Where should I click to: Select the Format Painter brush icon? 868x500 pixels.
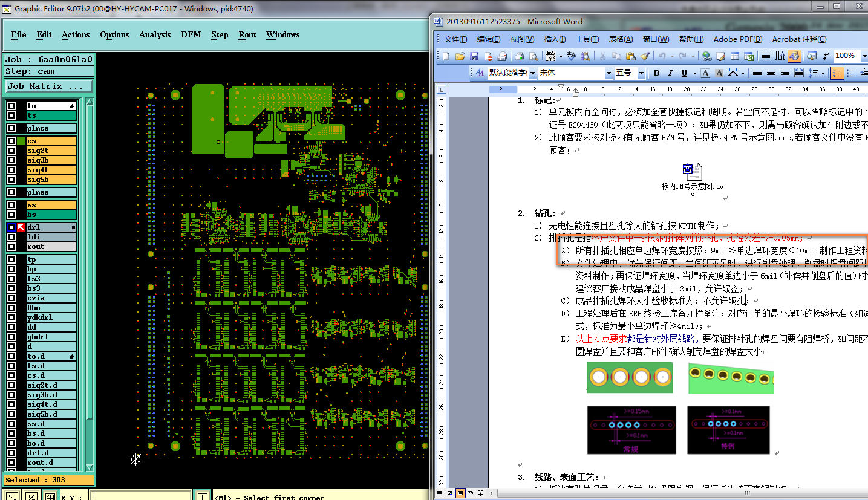click(645, 56)
